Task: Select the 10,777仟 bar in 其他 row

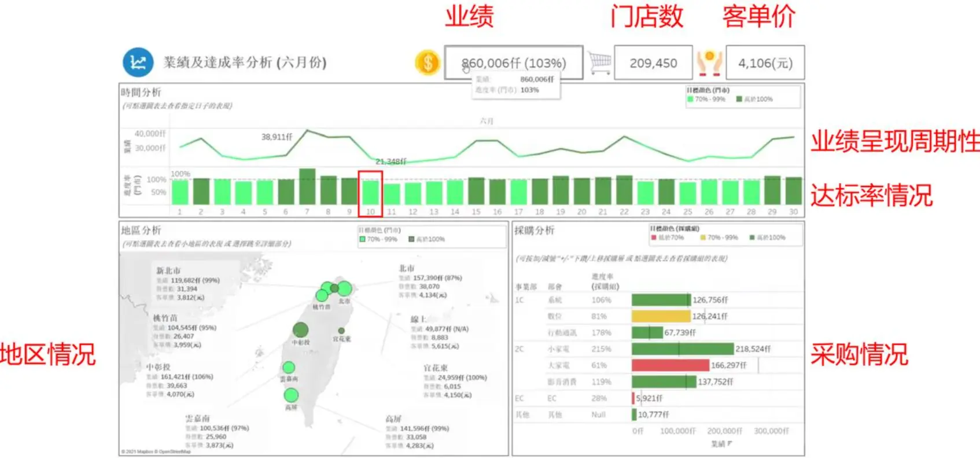Action: point(634,415)
